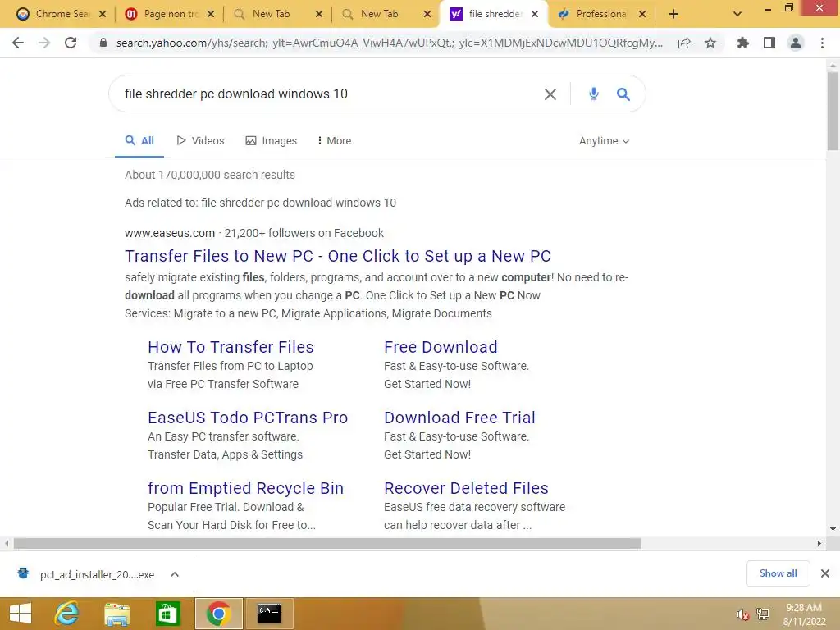Open File Explorer from the taskbar
The width and height of the screenshot is (840, 630).
point(116,614)
